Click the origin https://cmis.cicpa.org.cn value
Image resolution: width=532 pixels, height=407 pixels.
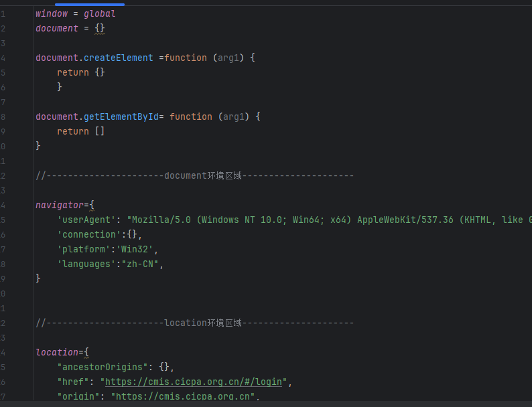pos(183,396)
